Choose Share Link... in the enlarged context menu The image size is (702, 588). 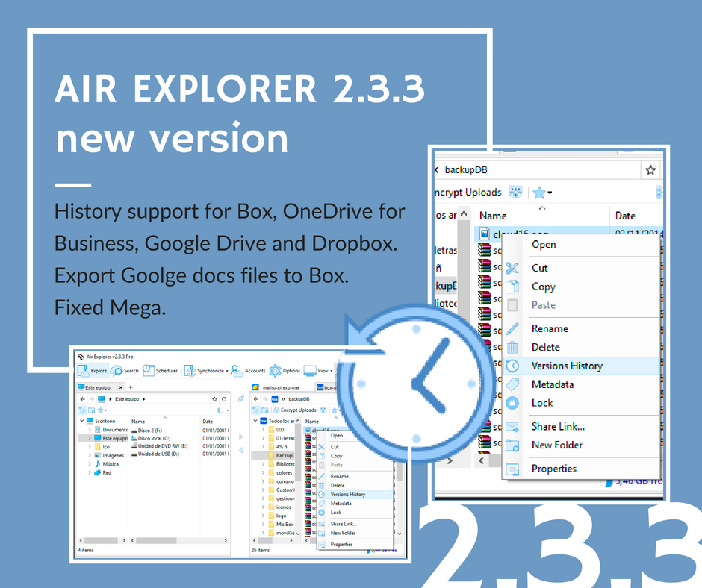click(x=581, y=427)
